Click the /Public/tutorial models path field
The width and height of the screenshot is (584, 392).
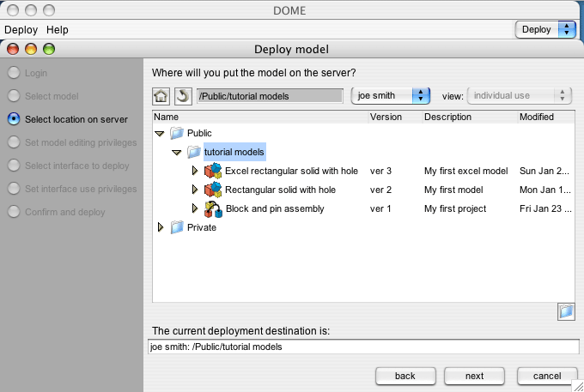(270, 96)
